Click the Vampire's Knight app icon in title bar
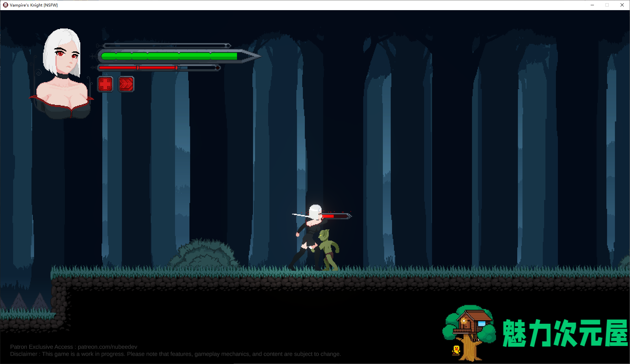This screenshot has height=364, width=630. pos(5,5)
